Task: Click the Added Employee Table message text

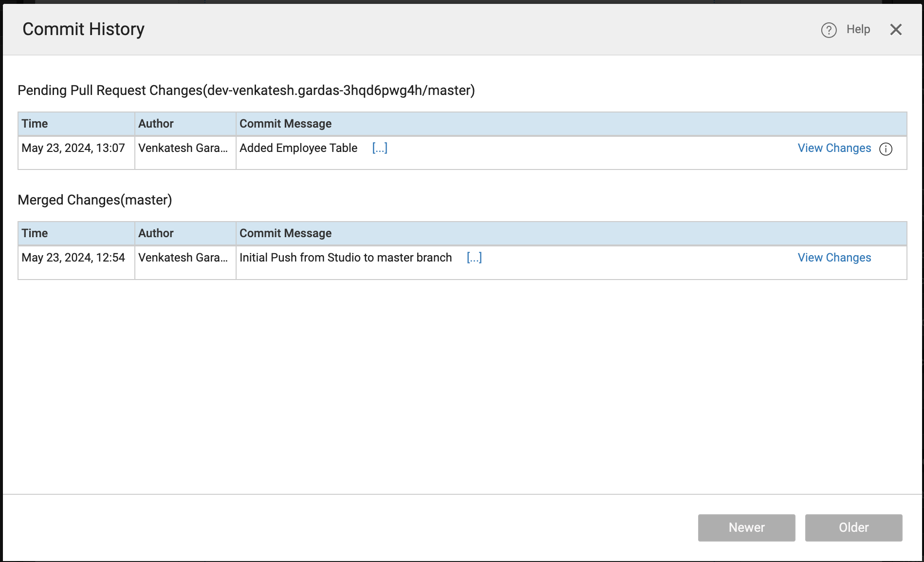Action: [x=298, y=148]
